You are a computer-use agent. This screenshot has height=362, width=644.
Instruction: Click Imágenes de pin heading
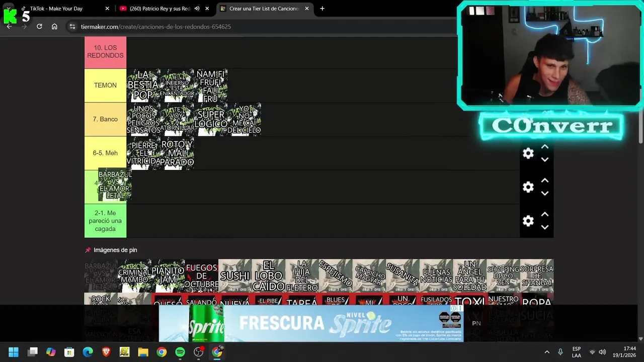click(115, 250)
